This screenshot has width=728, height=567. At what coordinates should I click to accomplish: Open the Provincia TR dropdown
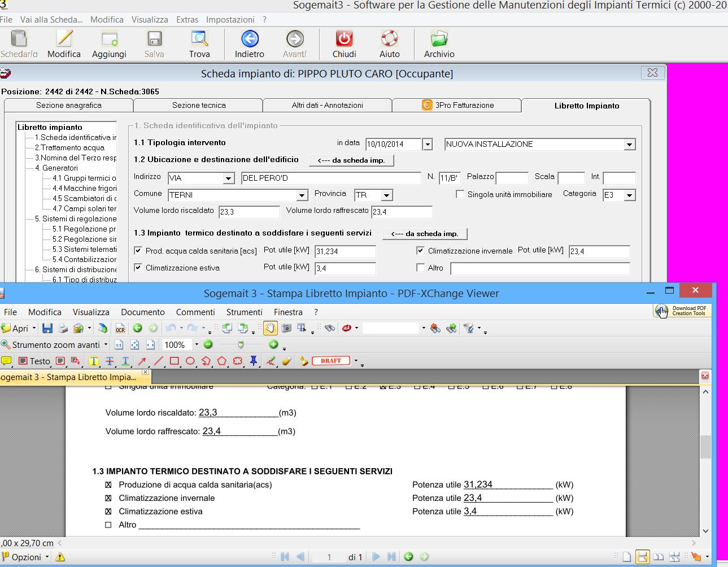click(387, 195)
